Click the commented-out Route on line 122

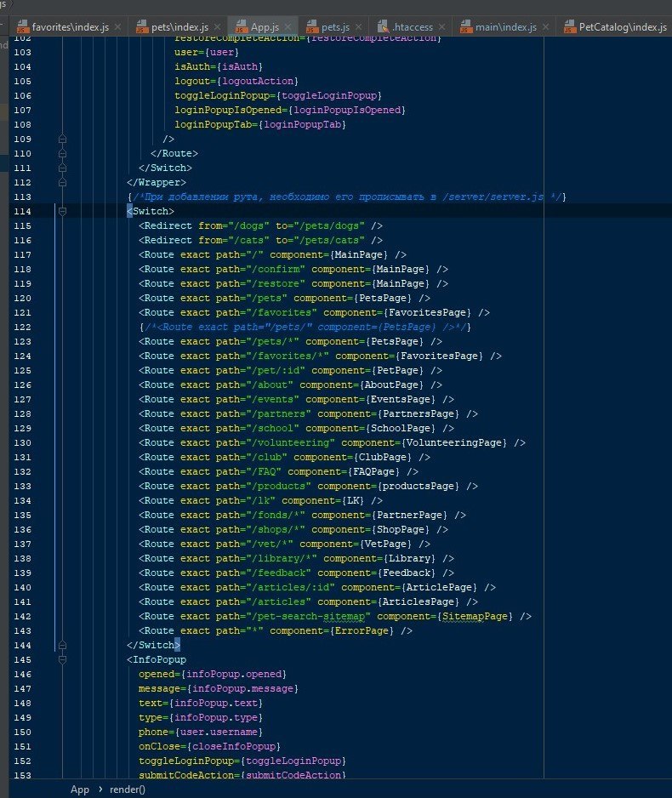coord(305,328)
